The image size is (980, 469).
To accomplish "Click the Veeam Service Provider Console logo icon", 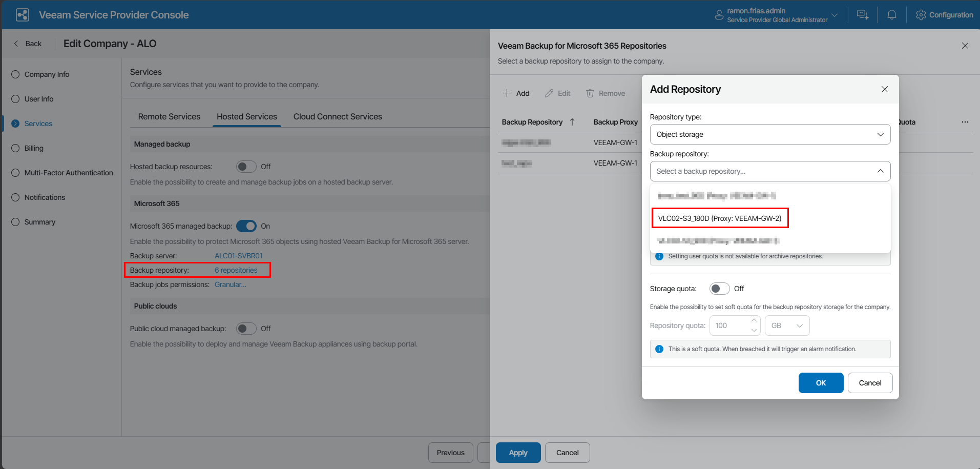I will (x=23, y=15).
